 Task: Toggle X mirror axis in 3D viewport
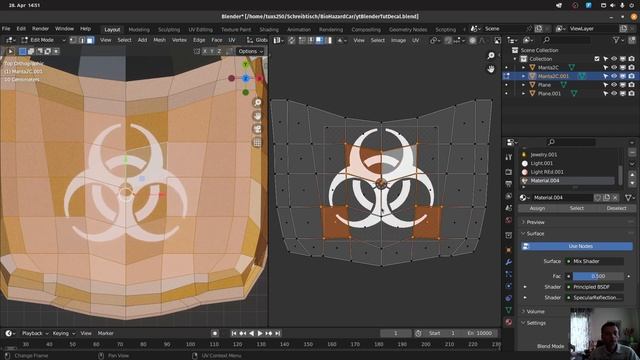[205, 51]
